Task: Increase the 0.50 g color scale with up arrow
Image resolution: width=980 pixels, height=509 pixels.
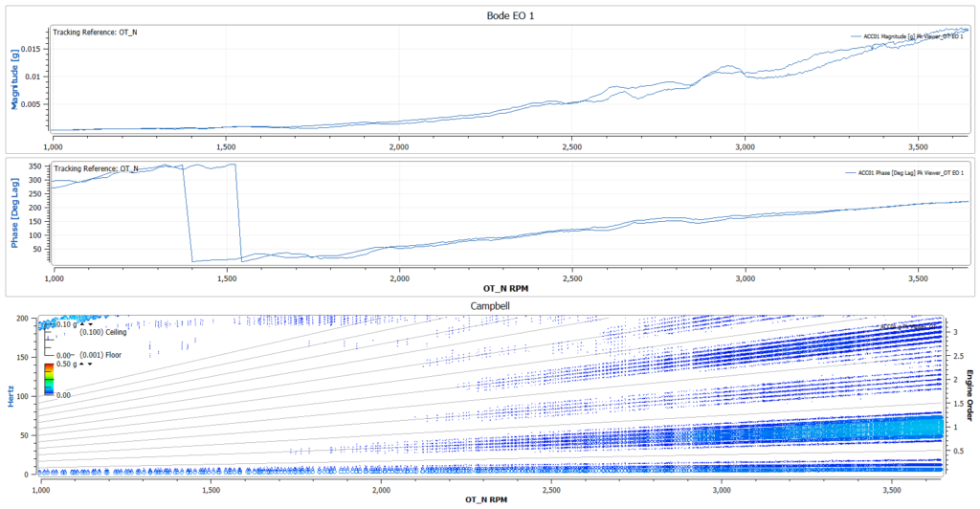Action: pos(81,364)
